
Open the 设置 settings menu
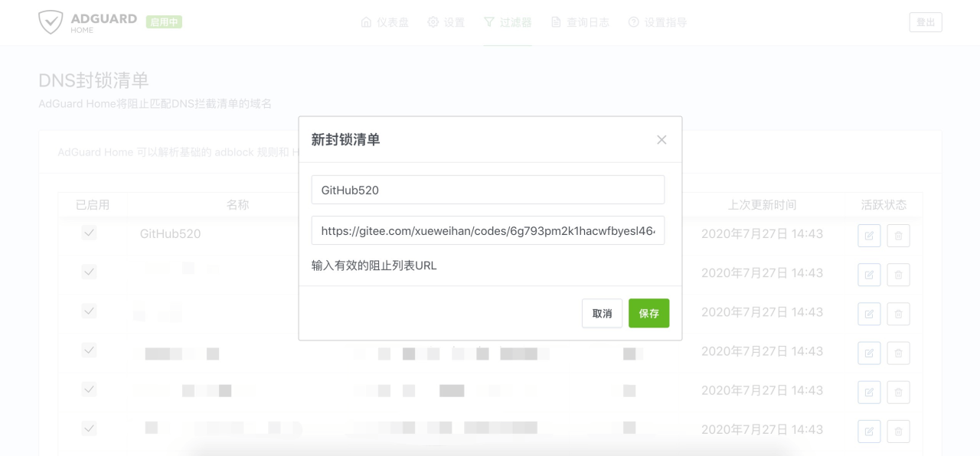446,22
